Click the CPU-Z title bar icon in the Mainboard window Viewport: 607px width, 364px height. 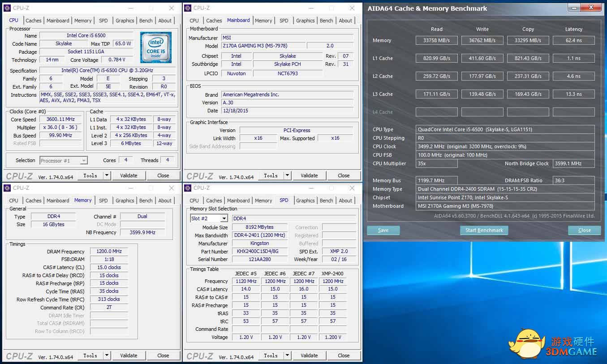(x=188, y=8)
